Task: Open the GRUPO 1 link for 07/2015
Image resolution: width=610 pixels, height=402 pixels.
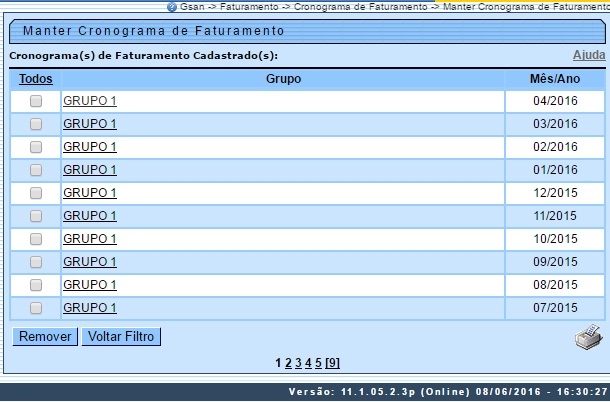Action: point(90,307)
